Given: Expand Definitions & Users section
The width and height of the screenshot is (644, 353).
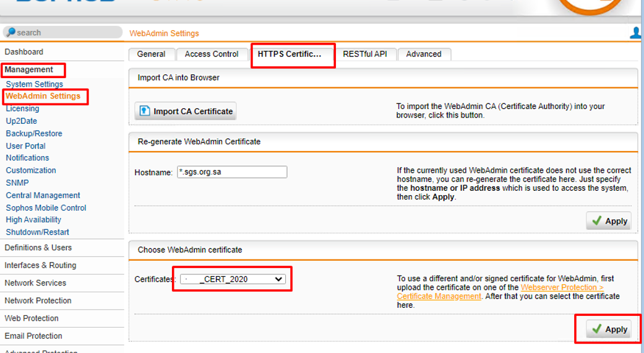Looking at the screenshot, I should point(38,247).
